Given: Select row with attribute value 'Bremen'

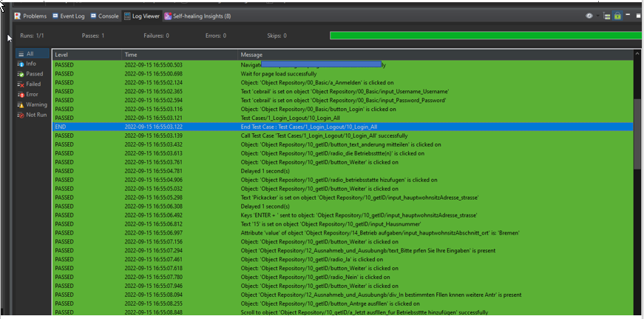Looking at the screenshot, I should click(343, 233).
